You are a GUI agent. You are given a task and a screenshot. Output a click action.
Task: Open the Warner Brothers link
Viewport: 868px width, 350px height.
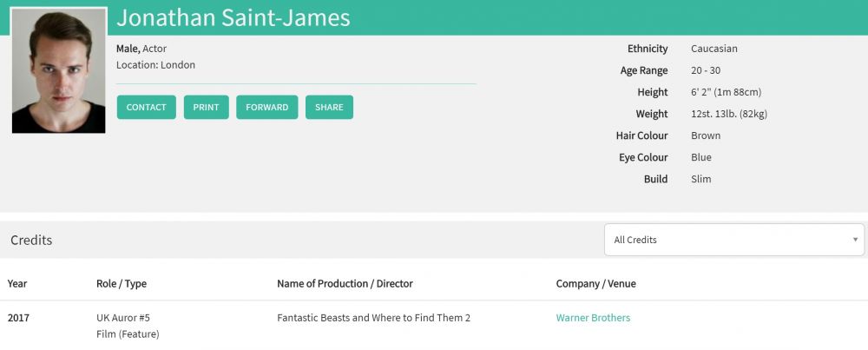(593, 318)
